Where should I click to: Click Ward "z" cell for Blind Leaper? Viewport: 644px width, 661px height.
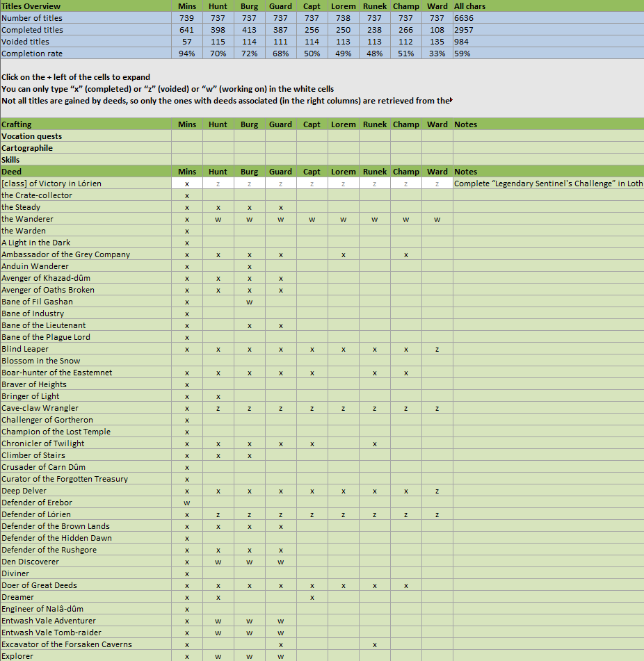coord(437,348)
